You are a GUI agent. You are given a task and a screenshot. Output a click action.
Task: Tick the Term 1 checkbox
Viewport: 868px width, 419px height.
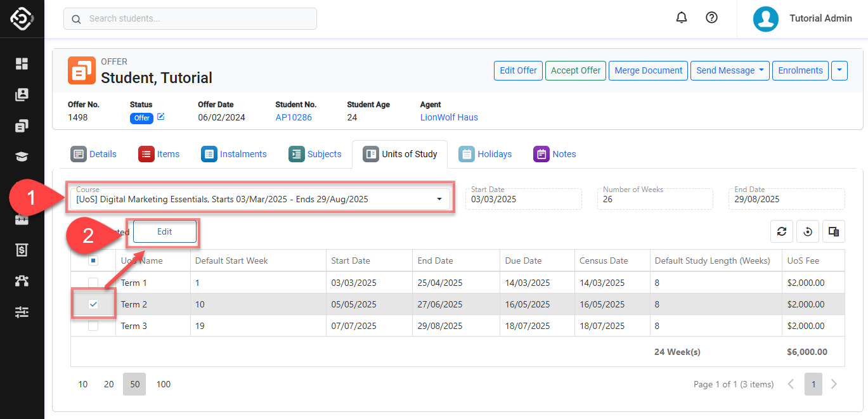(93, 283)
